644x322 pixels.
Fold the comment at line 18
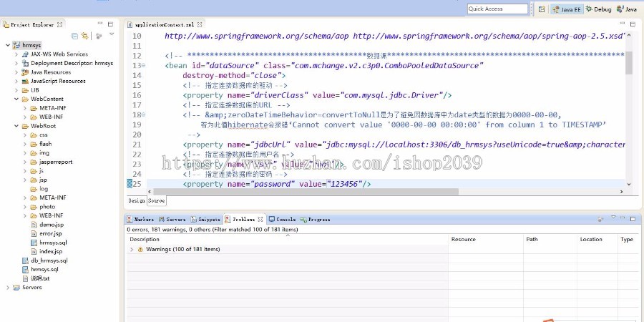[x=143, y=115]
